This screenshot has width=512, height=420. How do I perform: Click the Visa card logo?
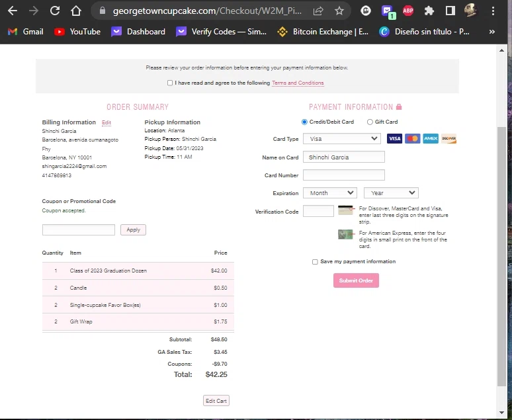pos(394,138)
